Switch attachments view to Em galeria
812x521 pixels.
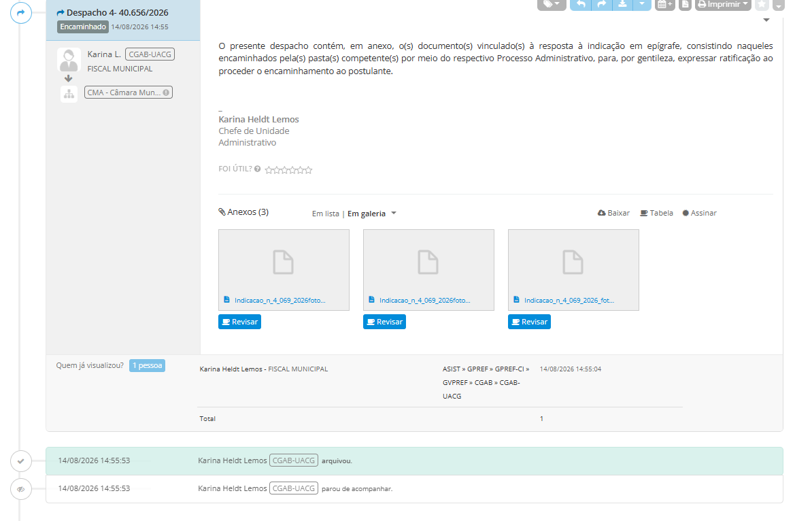click(x=366, y=214)
